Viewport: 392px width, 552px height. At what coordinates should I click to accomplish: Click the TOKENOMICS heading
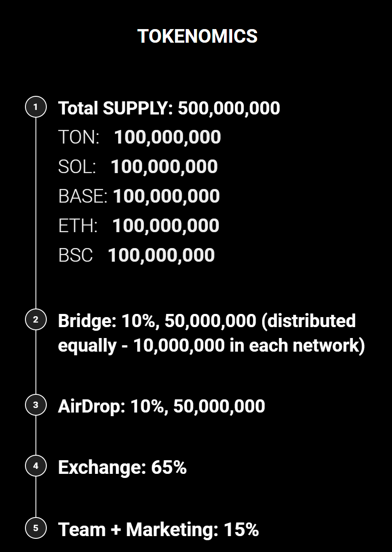[197, 36]
